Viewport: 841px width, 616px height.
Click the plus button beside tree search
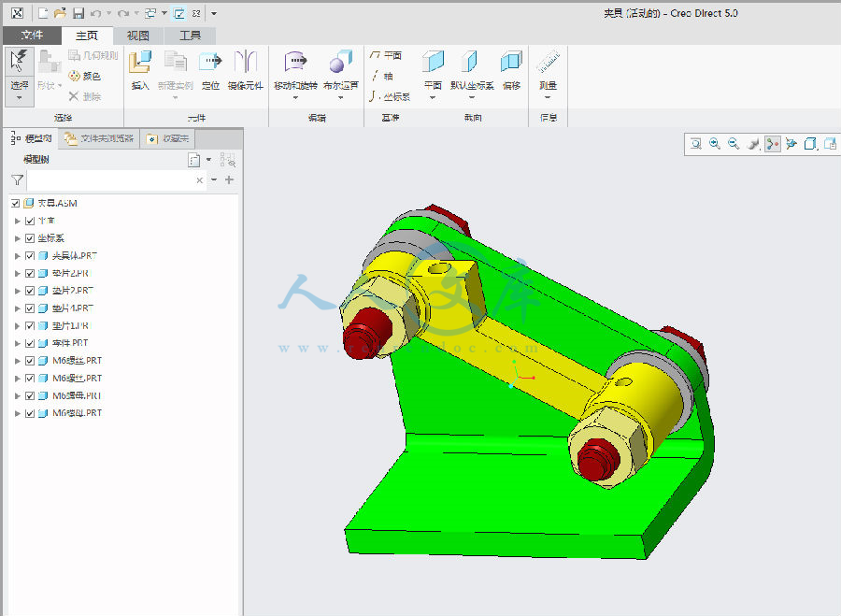230,179
